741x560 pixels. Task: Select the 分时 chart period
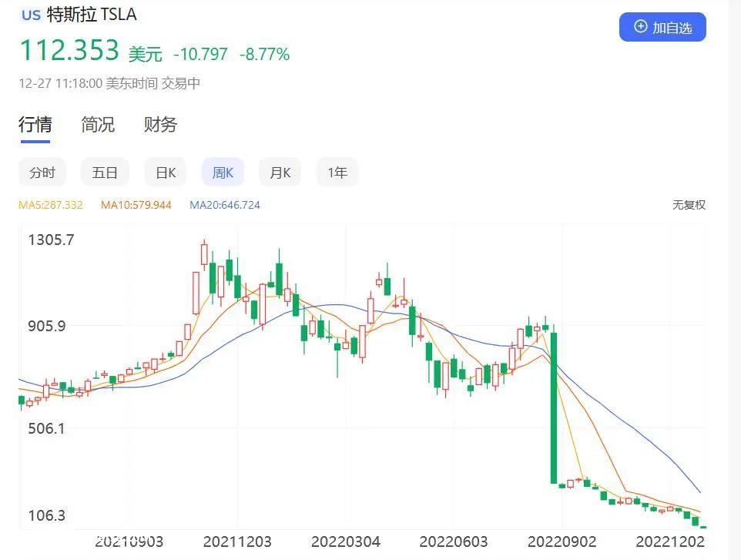coord(42,173)
